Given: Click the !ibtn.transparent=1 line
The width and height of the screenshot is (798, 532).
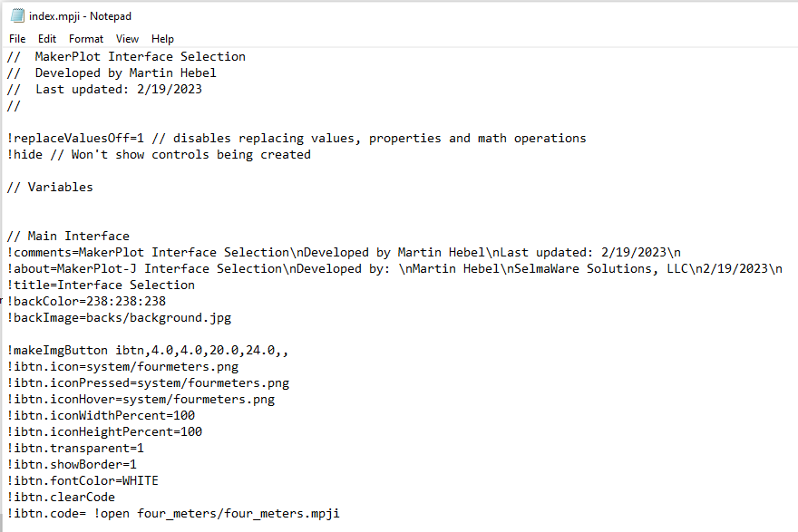Looking at the screenshot, I should tap(75, 448).
